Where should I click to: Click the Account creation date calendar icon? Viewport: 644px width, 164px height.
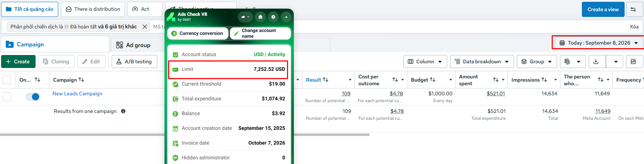[175, 128]
